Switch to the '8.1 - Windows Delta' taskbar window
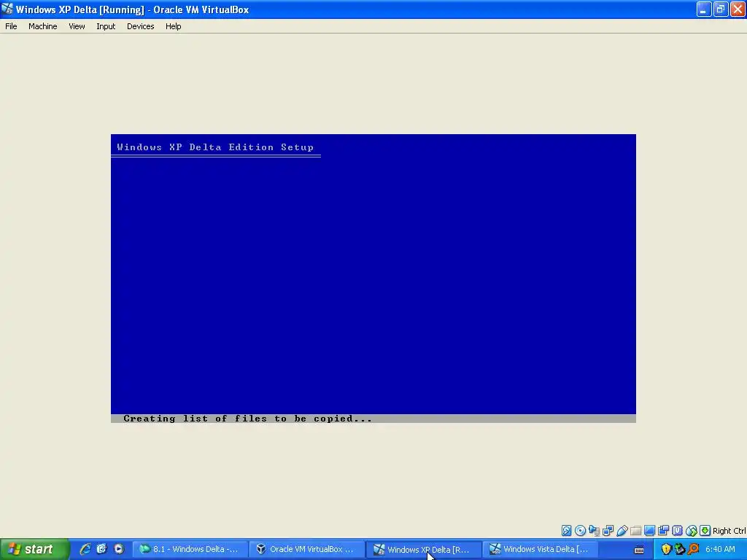The image size is (747, 560). (190, 549)
